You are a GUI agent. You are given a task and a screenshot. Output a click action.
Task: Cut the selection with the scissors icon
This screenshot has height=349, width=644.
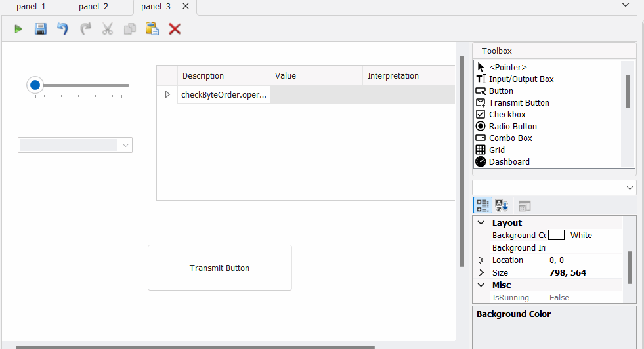click(x=108, y=29)
